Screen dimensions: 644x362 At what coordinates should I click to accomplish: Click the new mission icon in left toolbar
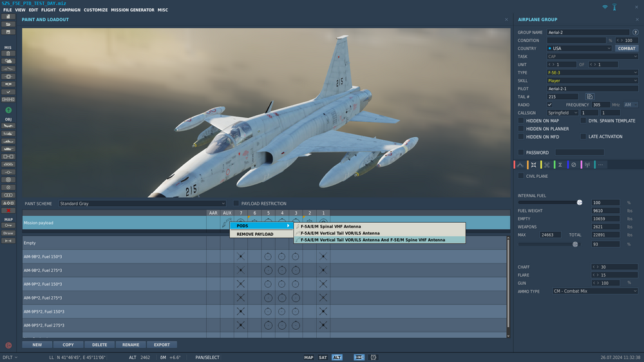click(x=8, y=17)
